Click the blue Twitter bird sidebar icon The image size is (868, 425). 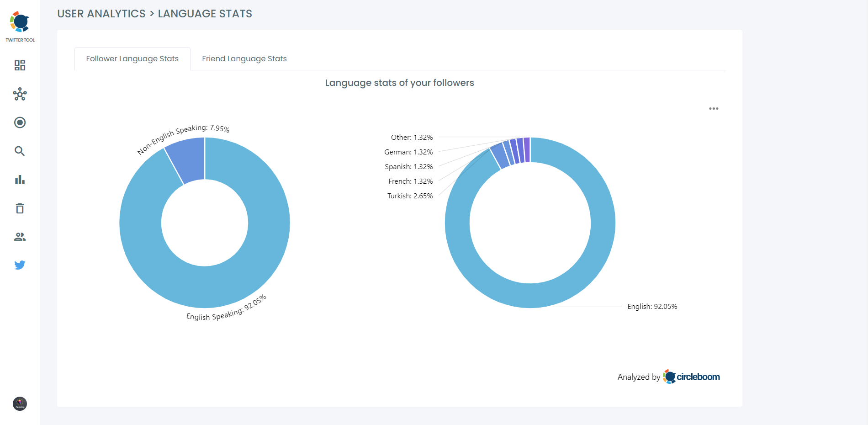tap(20, 265)
